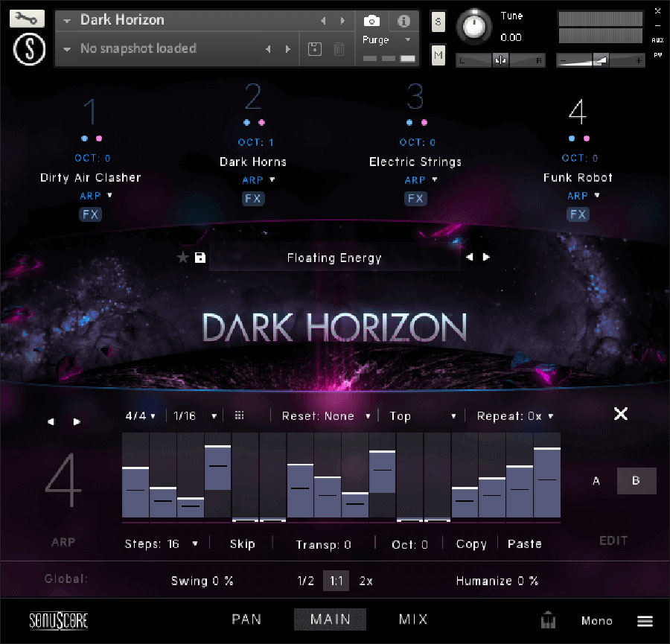
Task: Go to previous instrument next to Dark Horizon
Action: coord(324,21)
